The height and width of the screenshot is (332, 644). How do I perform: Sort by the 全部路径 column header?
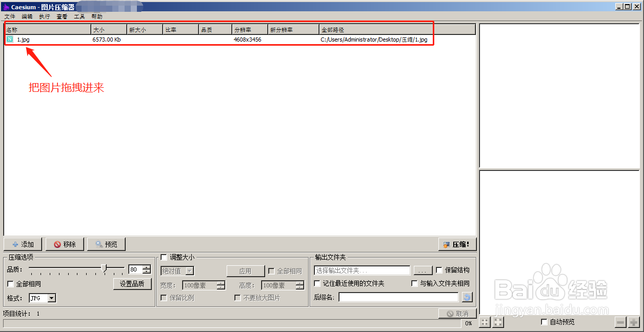(x=397, y=30)
